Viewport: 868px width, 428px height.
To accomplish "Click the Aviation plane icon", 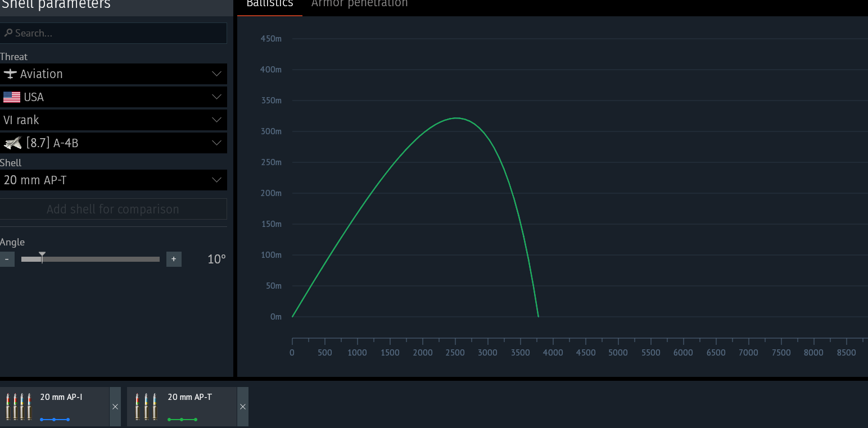I will pyautogui.click(x=10, y=74).
